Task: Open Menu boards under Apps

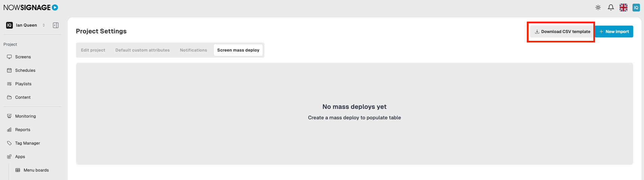Action: (36, 170)
